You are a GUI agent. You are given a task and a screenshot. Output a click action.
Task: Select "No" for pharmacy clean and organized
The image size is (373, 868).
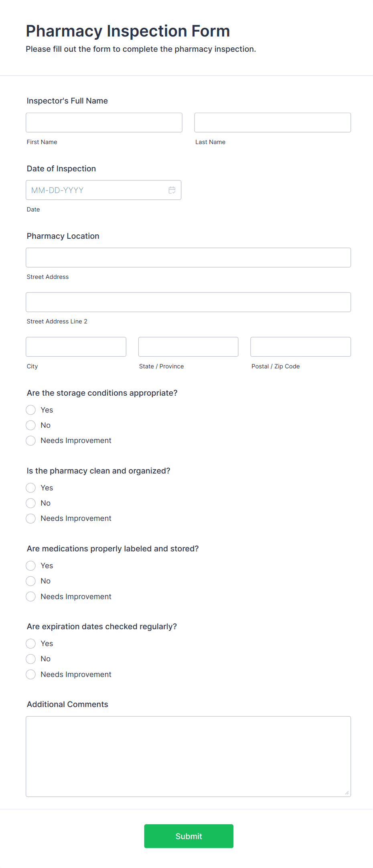pyautogui.click(x=30, y=503)
